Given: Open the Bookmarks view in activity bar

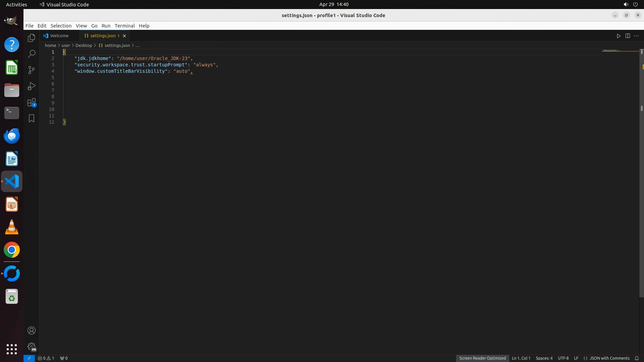Looking at the screenshot, I should point(32,118).
